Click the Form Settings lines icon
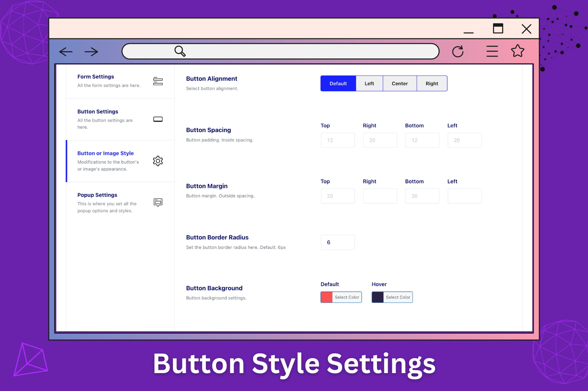588x391 pixels. click(158, 81)
